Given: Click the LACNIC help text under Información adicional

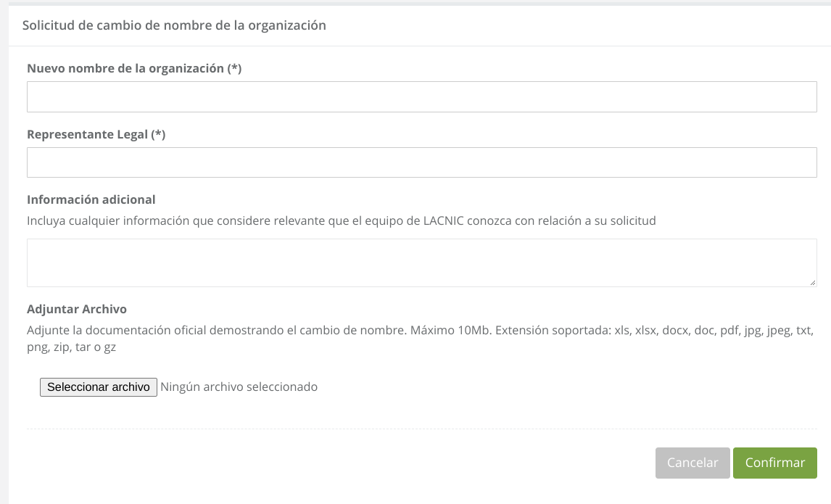Looking at the screenshot, I should (x=341, y=220).
